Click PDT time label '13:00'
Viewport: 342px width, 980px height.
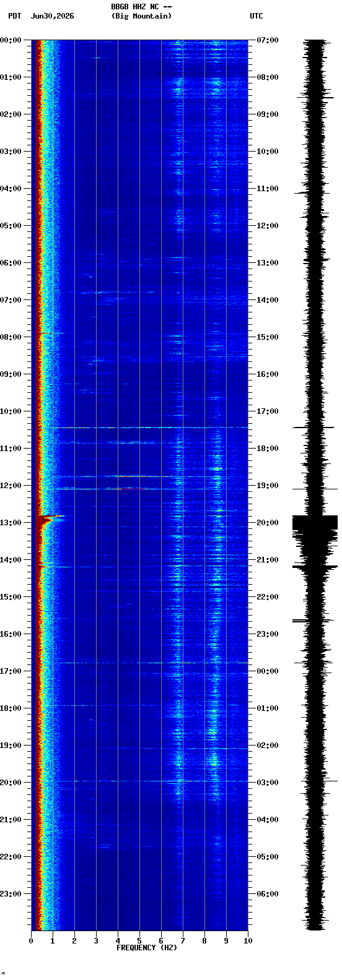pos(11,523)
